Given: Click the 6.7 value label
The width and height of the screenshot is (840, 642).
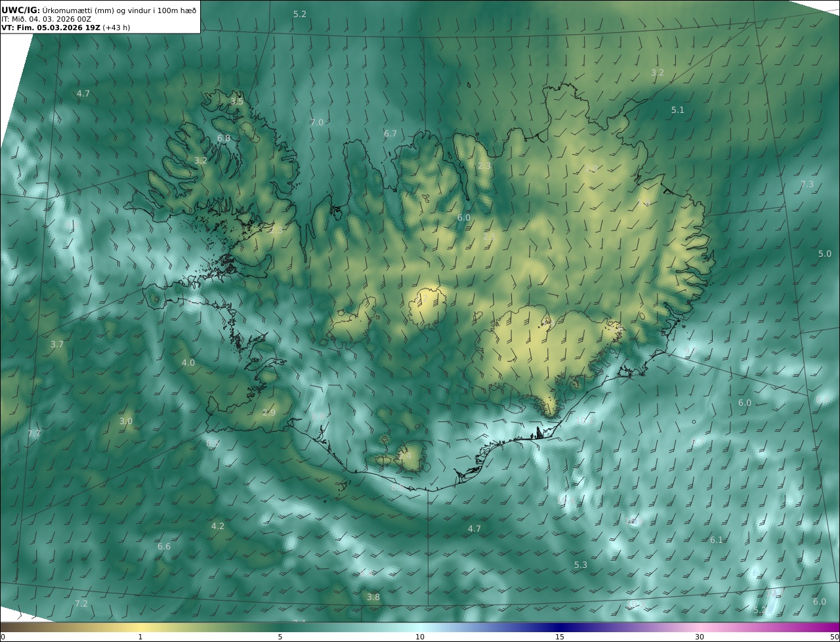Looking at the screenshot, I should [390, 133].
